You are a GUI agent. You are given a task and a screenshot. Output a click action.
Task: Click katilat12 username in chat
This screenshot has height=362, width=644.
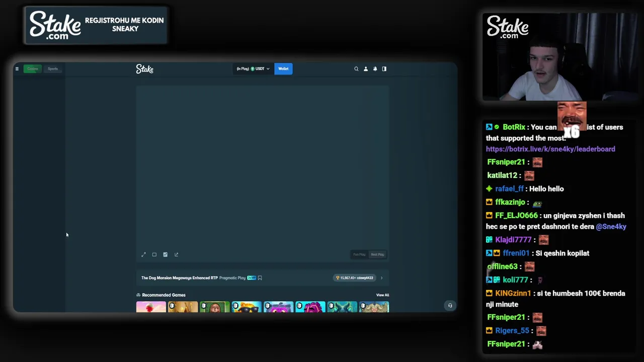(502, 175)
